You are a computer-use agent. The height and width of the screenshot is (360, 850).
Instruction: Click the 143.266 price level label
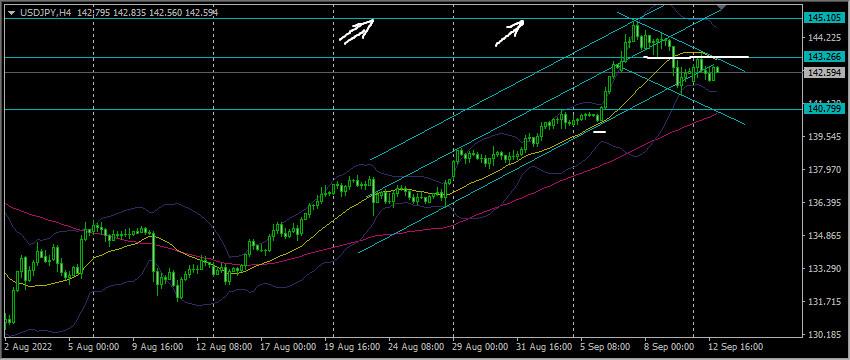tap(823, 57)
